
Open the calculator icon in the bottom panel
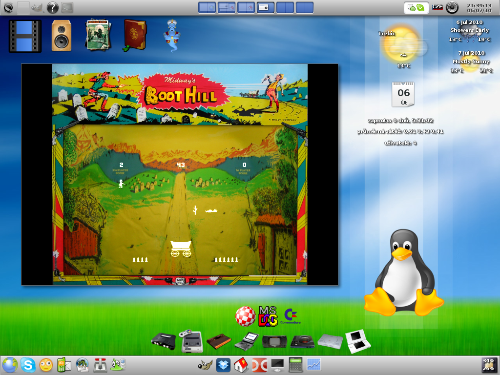295,365
